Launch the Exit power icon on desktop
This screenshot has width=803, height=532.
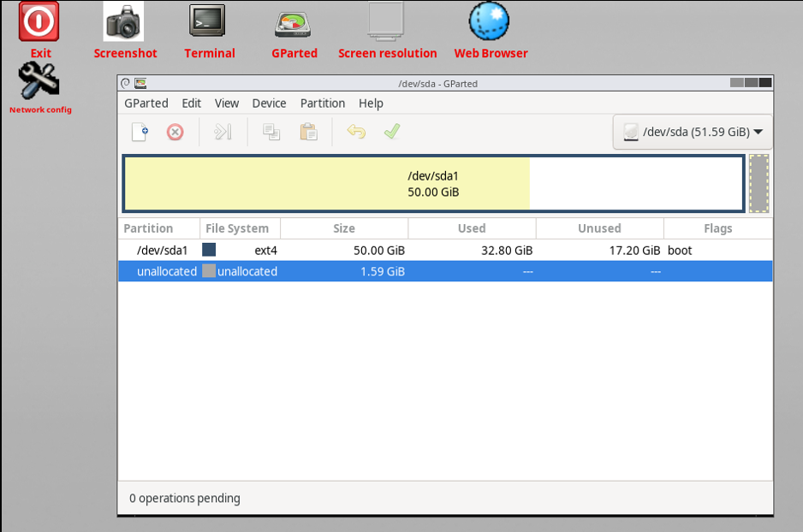pyautogui.click(x=39, y=21)
